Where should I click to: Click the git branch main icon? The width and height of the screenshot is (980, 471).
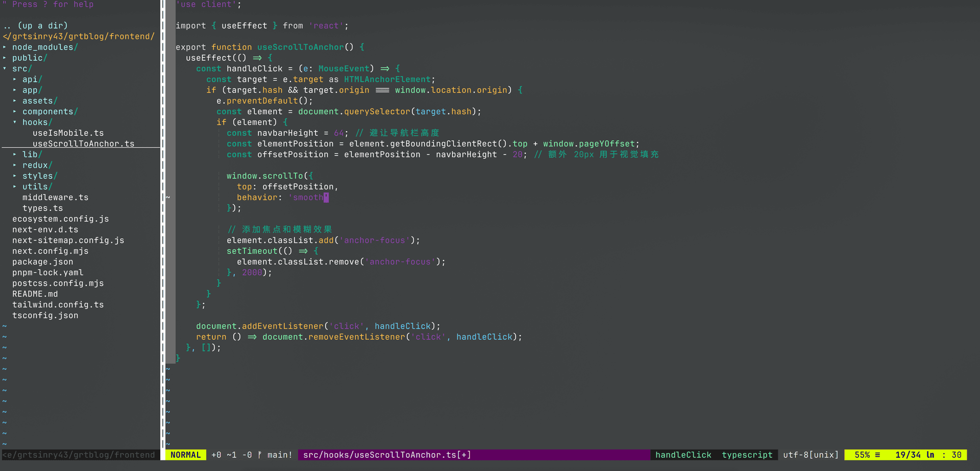pos(260,455)
